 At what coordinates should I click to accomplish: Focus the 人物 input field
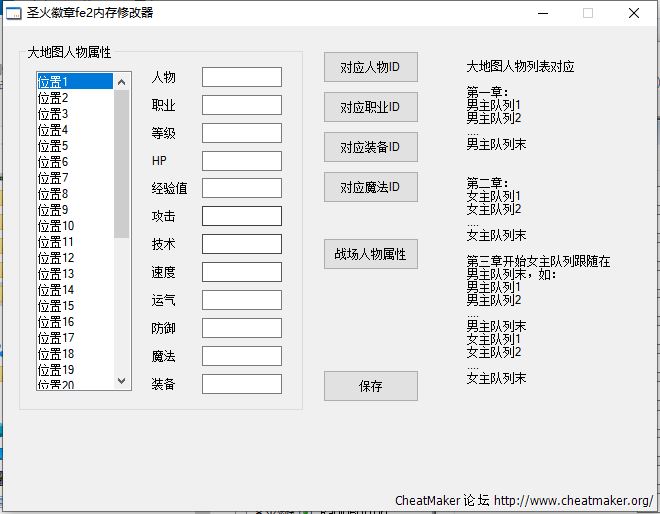point(241,77)
